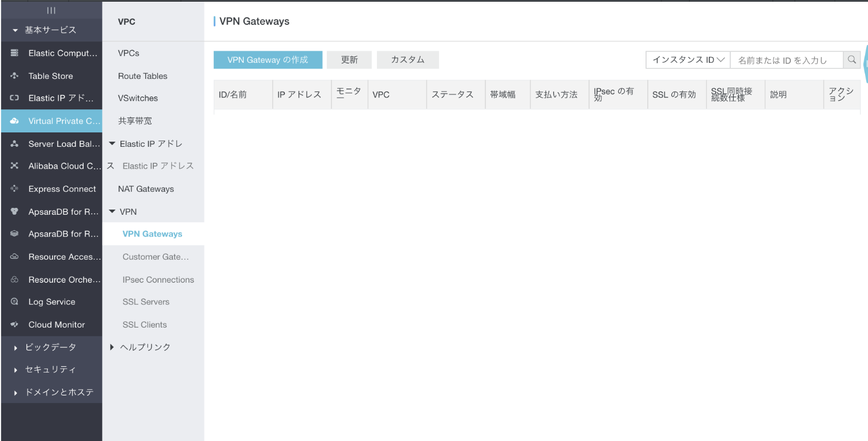This screenshot has height=441, width=868.
Task: Click the Log Service icon
Action: [14, 302]
